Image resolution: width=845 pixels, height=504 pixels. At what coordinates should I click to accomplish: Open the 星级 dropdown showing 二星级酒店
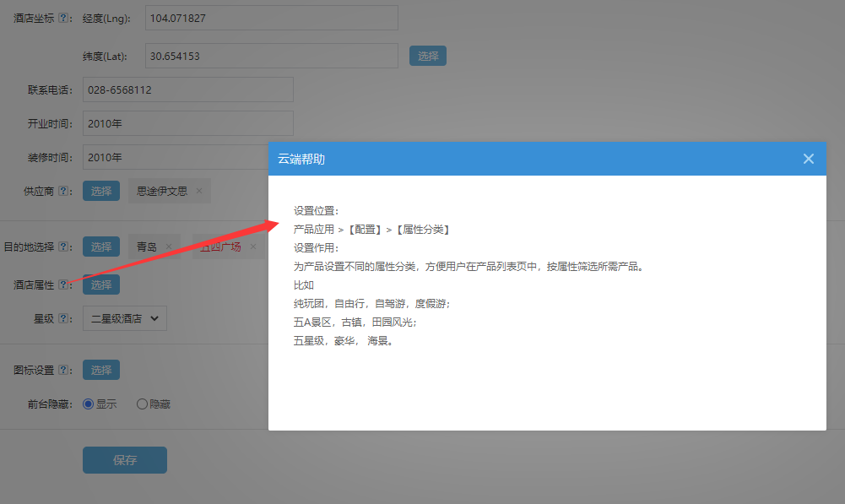click(124, 318)
